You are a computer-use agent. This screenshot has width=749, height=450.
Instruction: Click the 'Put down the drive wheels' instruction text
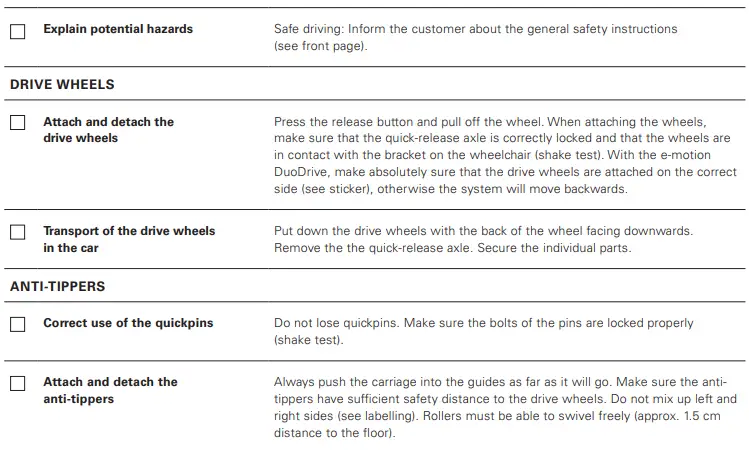pyautogui.click(x=483, y=231)
